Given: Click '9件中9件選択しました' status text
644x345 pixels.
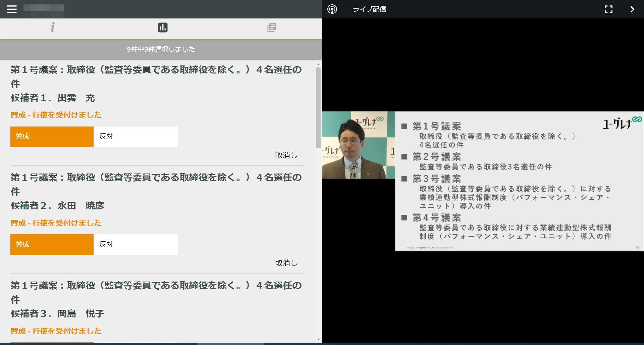Looking at the screenshot, I should (x=161, y=49).
